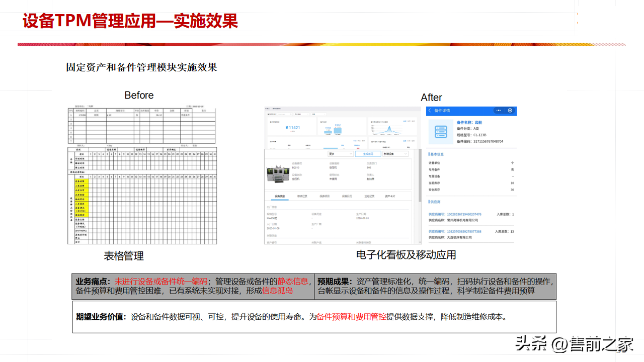Click the After label

coord(431,98)
